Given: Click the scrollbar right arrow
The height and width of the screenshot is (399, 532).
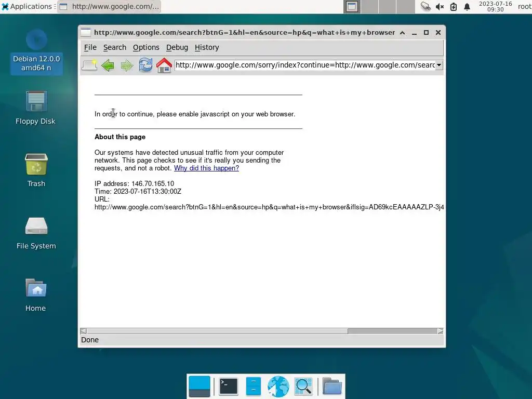Looking at the screenshot, I should (440, 331).
